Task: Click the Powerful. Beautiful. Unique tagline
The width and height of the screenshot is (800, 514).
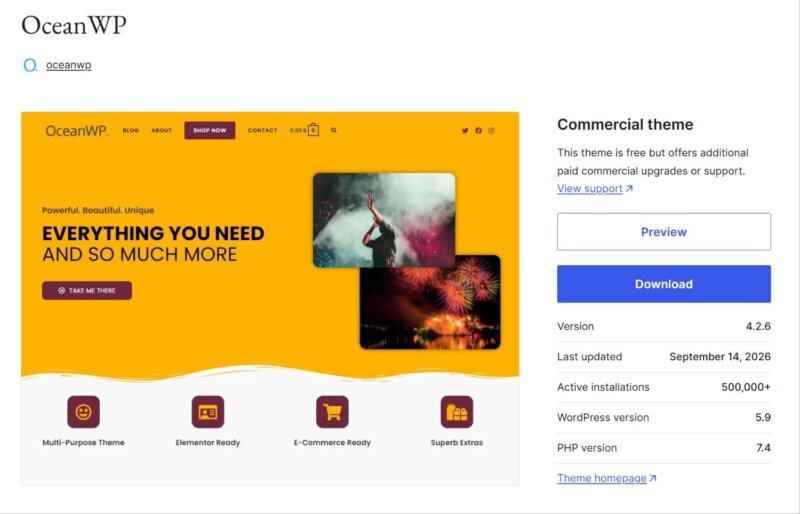Action: [98, 210]
